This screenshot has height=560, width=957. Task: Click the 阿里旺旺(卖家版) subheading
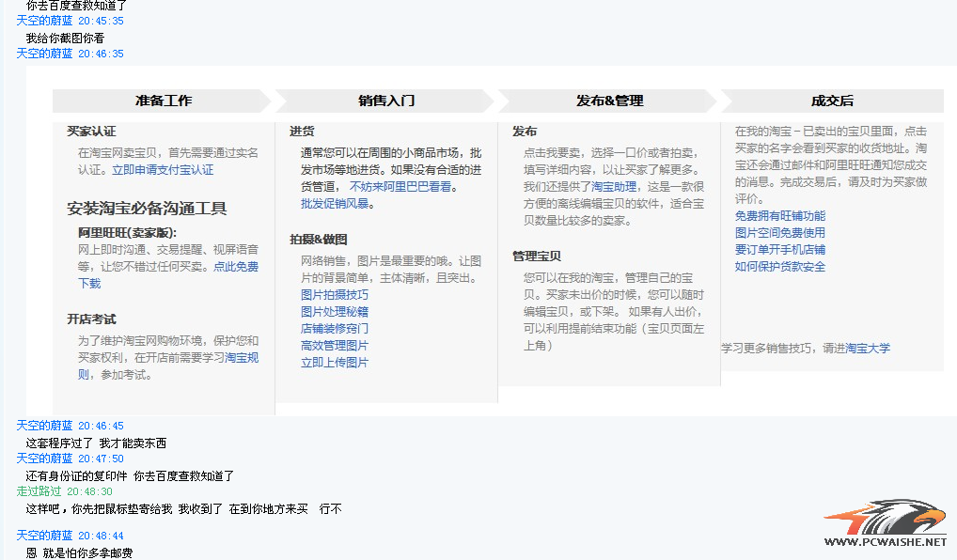point(127,232)
